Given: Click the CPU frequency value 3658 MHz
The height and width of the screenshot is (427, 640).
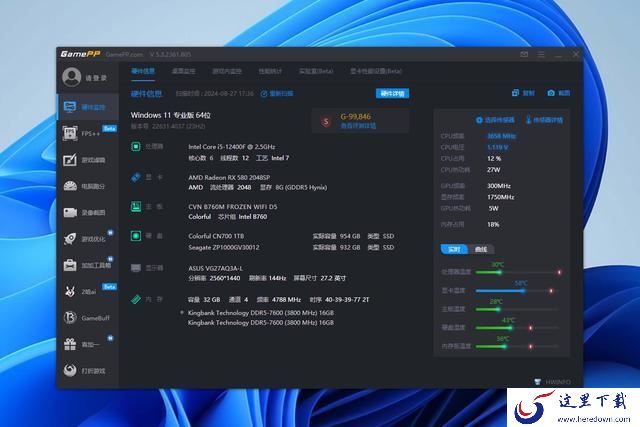Looking at the screenshot, I should 502,136.
